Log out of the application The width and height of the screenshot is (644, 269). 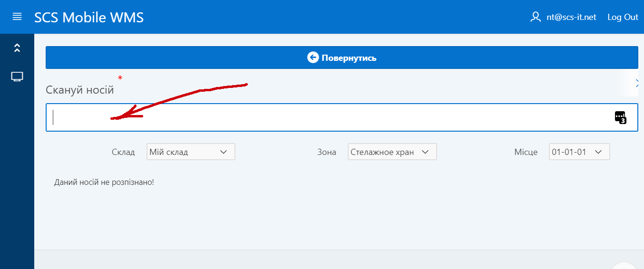[x=623, y=17]
